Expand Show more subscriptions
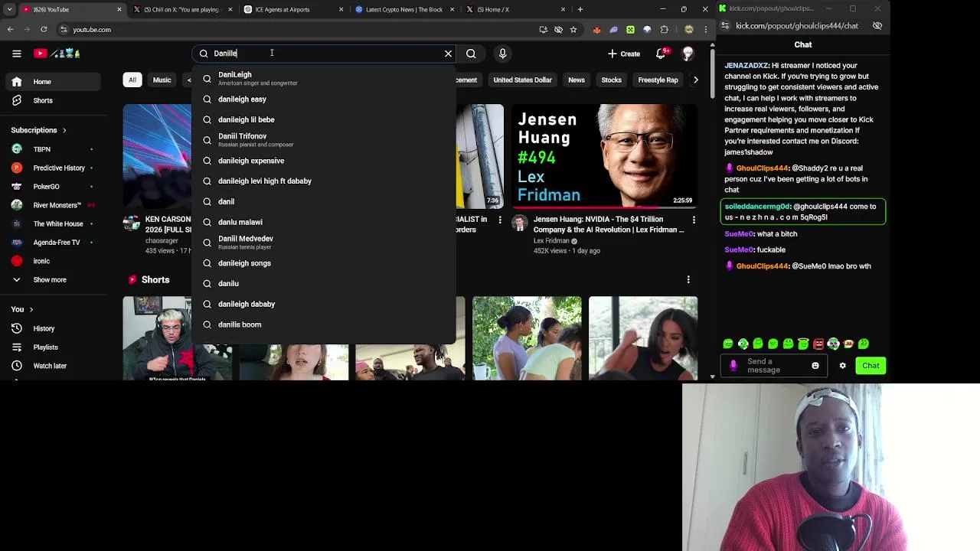 point(51,280)
